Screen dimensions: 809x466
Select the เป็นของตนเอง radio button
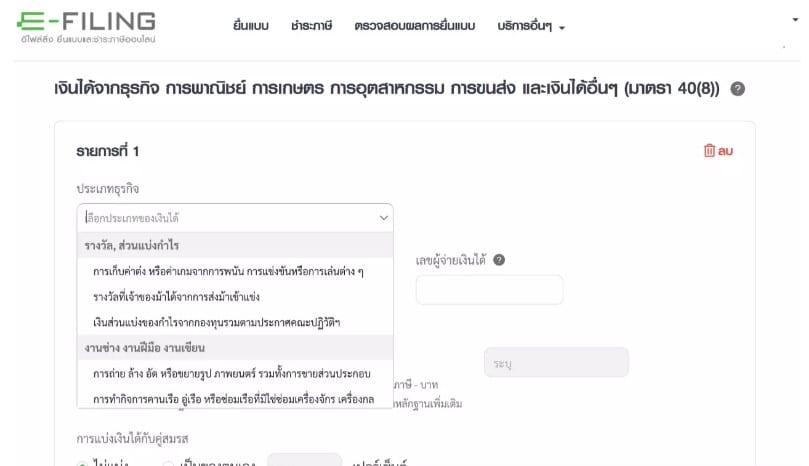(168, 464)
